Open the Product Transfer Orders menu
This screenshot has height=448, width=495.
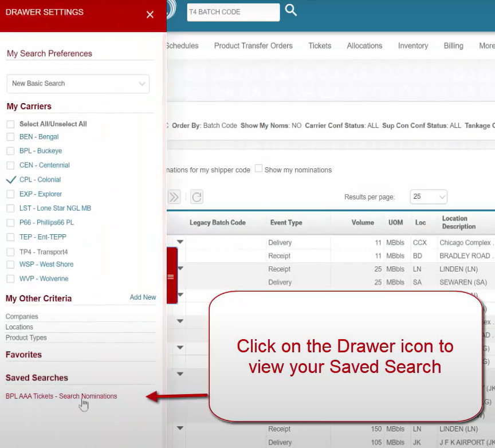tap(253, 46)
